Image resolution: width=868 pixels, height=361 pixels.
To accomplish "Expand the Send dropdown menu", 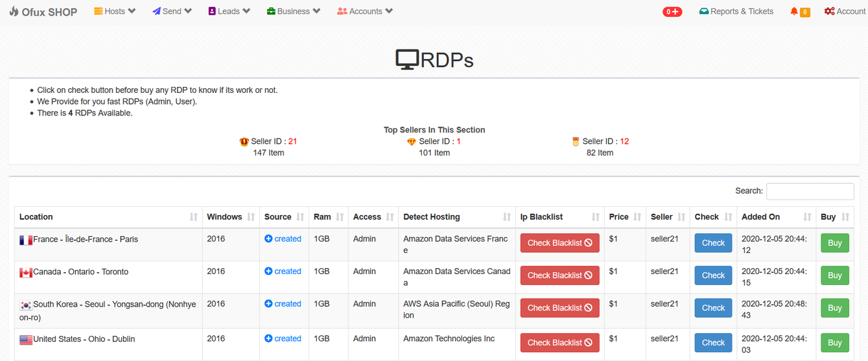I will point(172,12).
